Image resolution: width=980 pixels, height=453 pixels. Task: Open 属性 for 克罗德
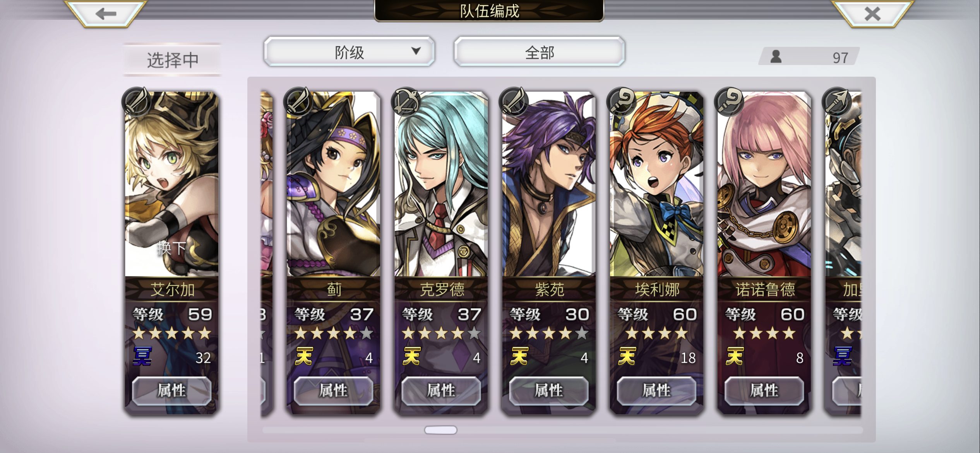pyautogui.click(x=441, y=390)
